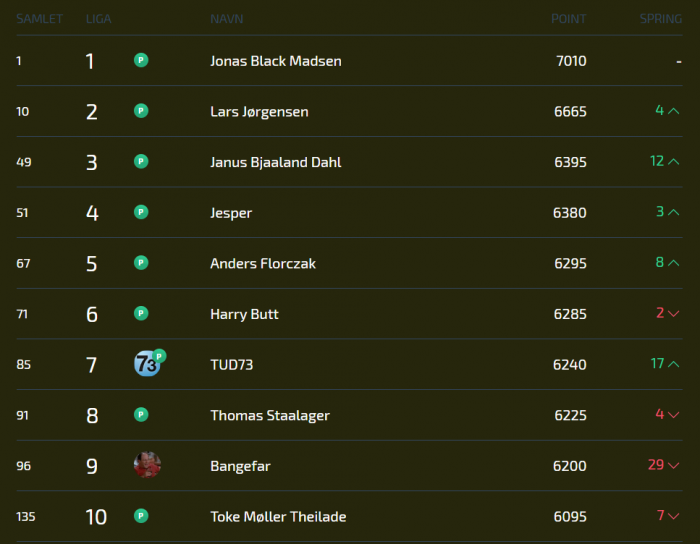Viewport: 700px width, 544px height.
Task: Click the green up chevron beside Lars Jørgensen's jump
Action: coord(674,111)
